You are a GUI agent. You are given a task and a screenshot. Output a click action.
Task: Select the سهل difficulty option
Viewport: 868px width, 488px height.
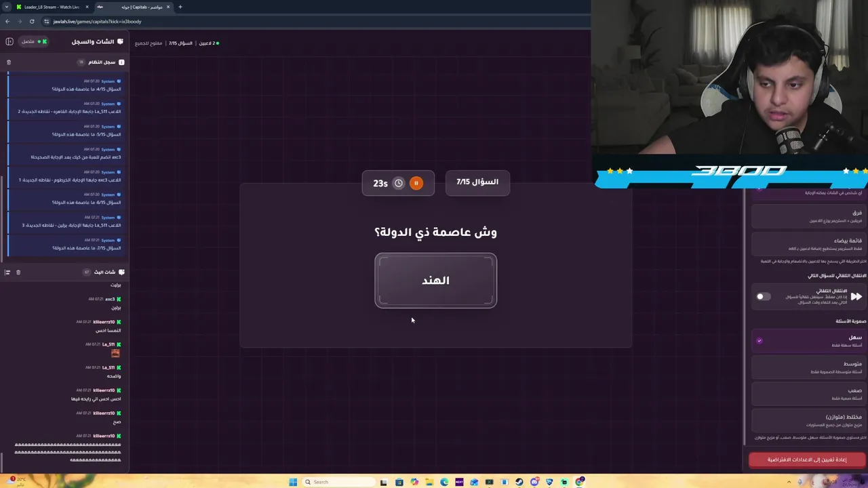click(x=808, y=341)
